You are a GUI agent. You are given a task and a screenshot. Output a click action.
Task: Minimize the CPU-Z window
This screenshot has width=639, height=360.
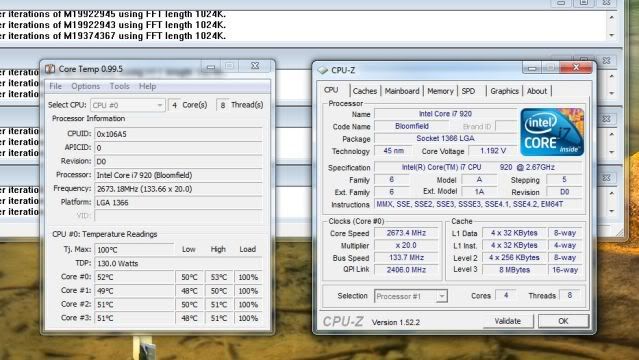pyautogui.click(x=532, y=68)
